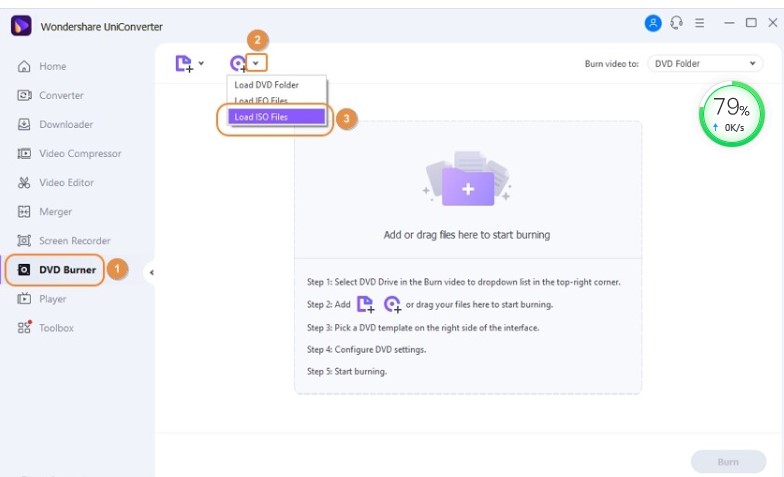
Task: Open the Load DVD dropdown arrow
Action: [256, 63]
